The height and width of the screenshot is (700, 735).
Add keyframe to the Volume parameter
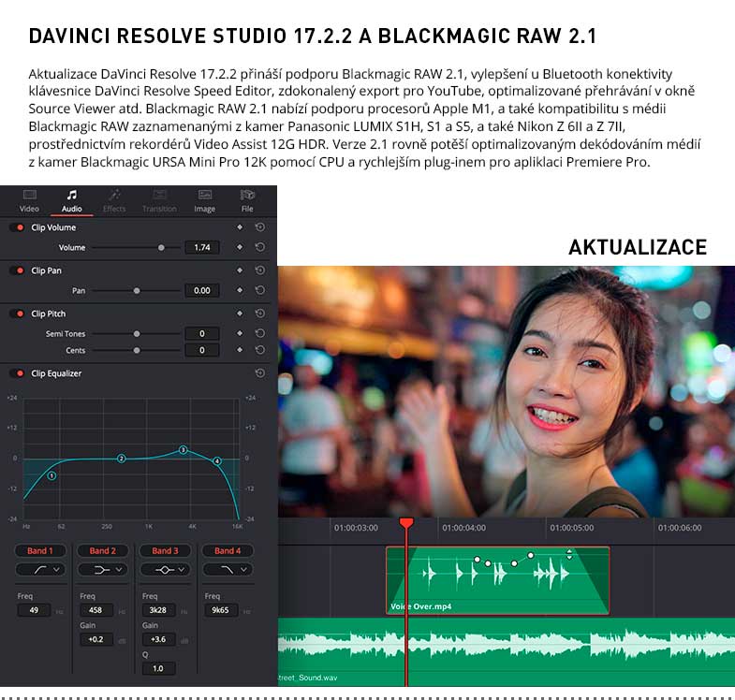240,247
